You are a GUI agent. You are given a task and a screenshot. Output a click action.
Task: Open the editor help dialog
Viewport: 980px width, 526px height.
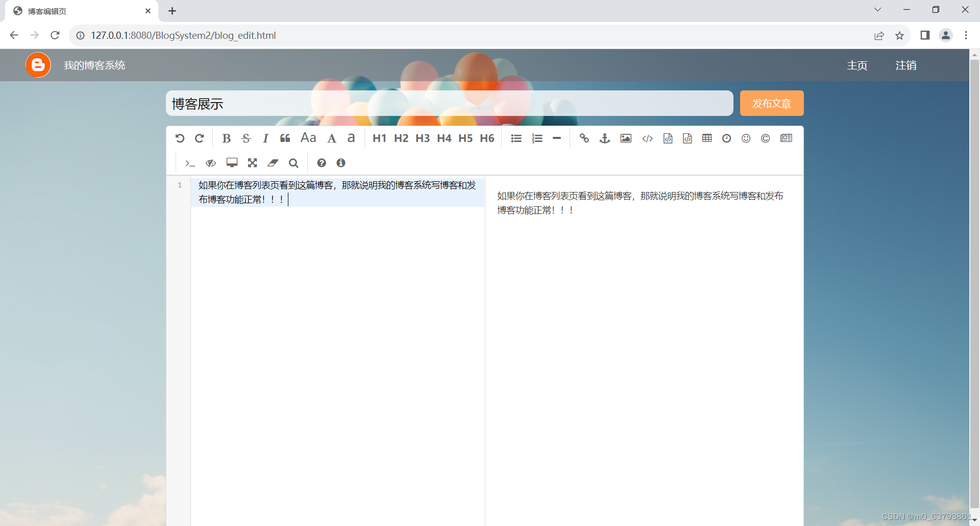tap(321, 162)
